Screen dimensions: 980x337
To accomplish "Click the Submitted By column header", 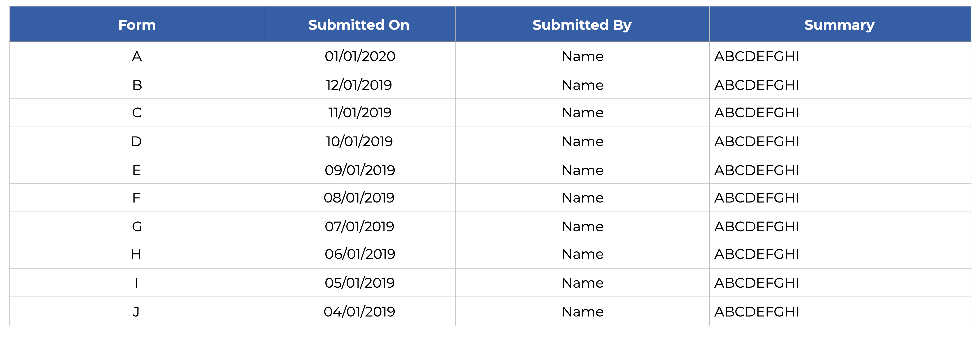I will pos(582,25).
